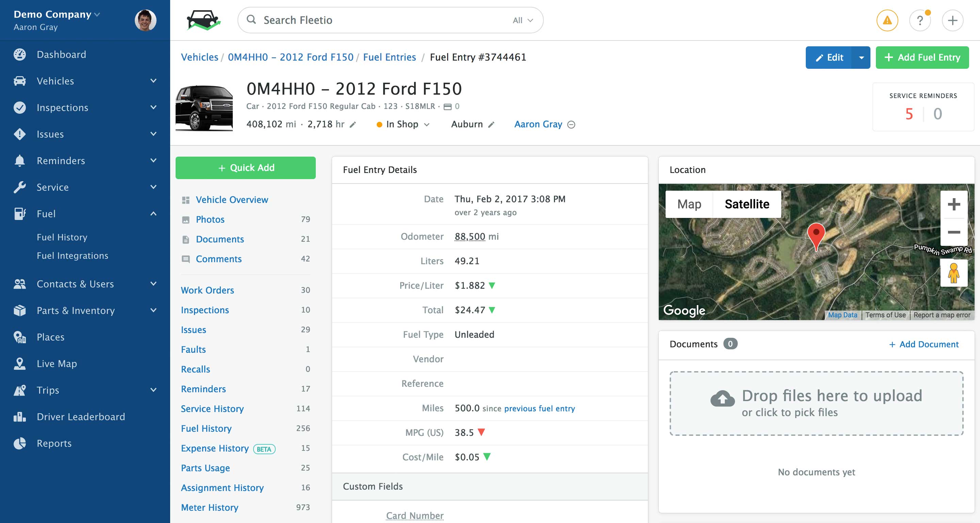
Task: Open the search All filter dropdown
Action: (523, 20)
